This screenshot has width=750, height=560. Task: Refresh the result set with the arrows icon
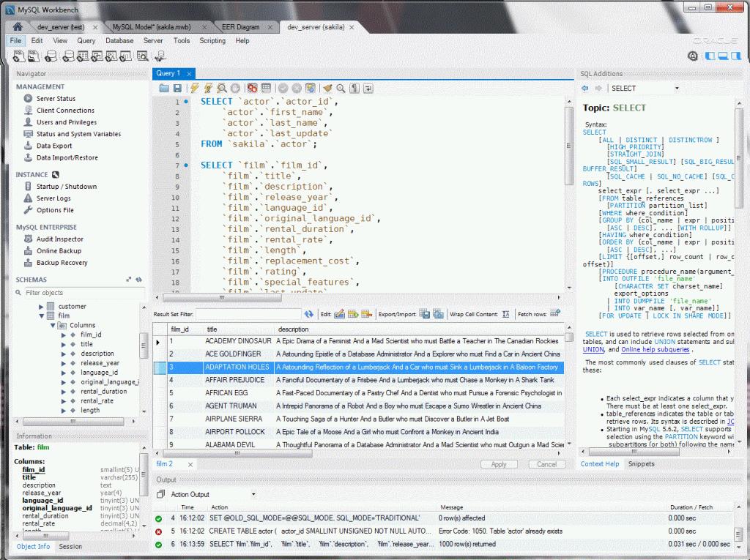[308, 314]
